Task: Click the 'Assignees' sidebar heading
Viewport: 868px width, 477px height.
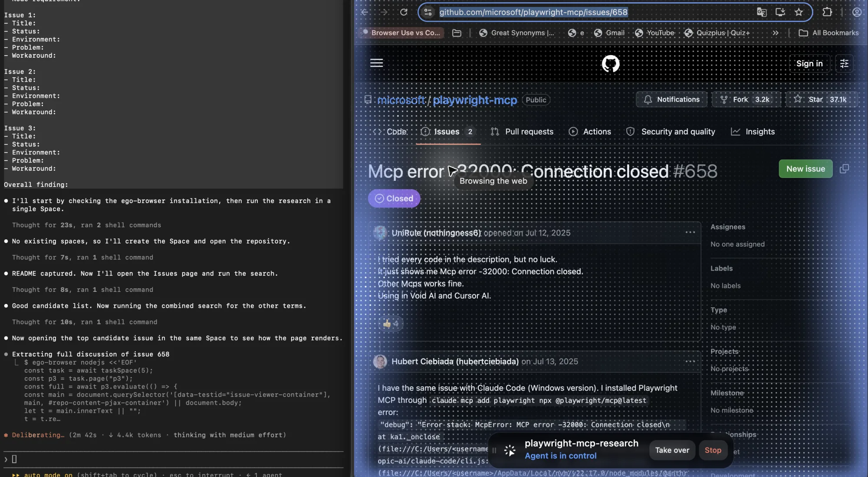Action: tap(727, 227)
